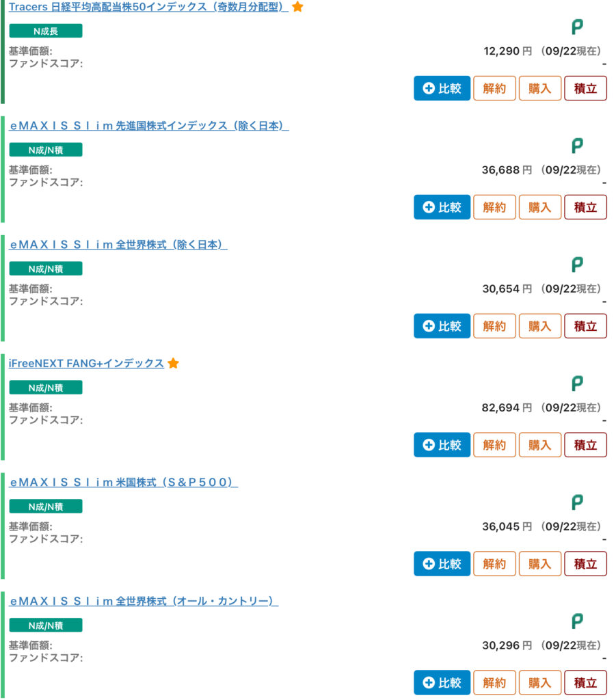Click P icon for 全世界株式(除く日本)

577,265
